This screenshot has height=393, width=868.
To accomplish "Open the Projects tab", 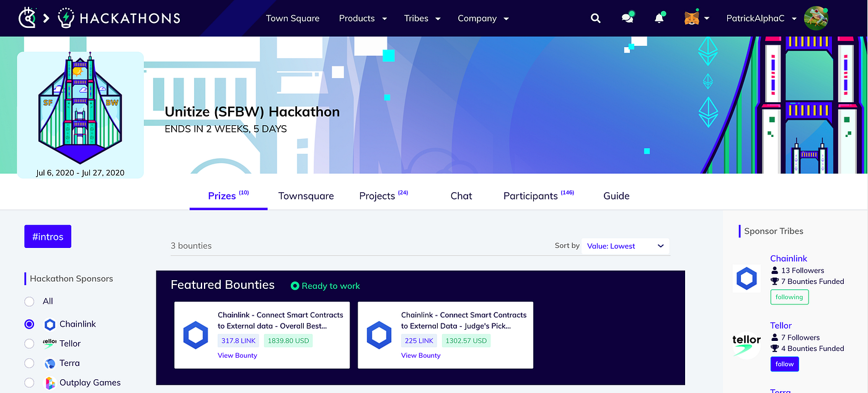I will point(383,196).
